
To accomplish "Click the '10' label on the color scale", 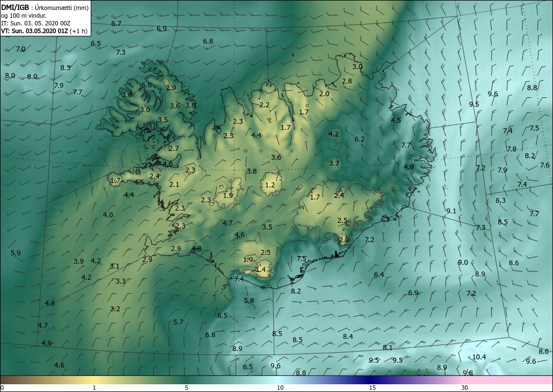I will click(280, 388).
